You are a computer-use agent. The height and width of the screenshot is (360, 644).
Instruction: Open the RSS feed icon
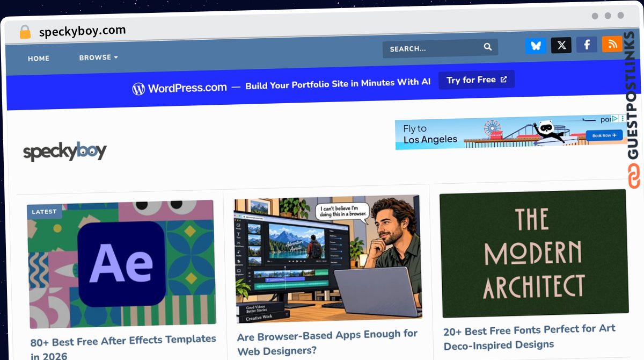[612, 44]
